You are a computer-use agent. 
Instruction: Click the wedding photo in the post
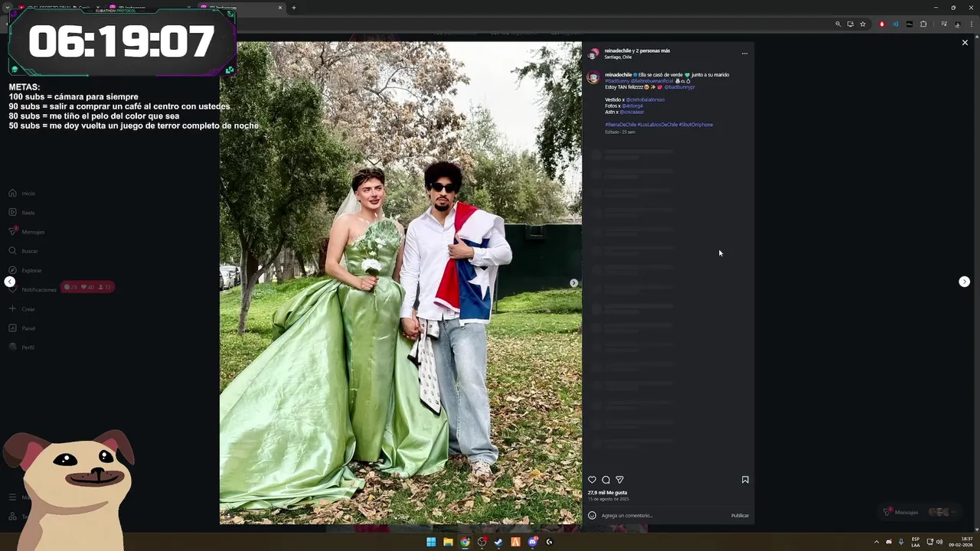[400, 283]
